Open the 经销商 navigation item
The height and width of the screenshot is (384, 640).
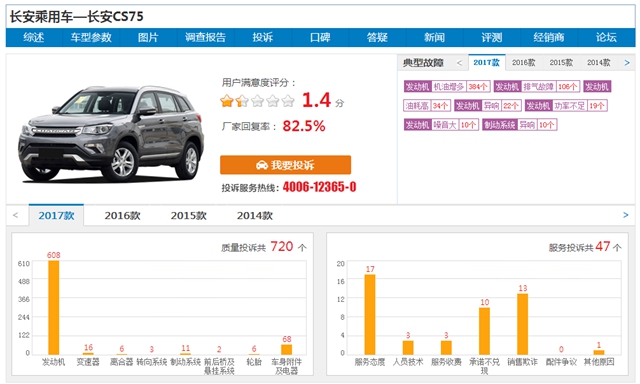[x=549, y=38]
